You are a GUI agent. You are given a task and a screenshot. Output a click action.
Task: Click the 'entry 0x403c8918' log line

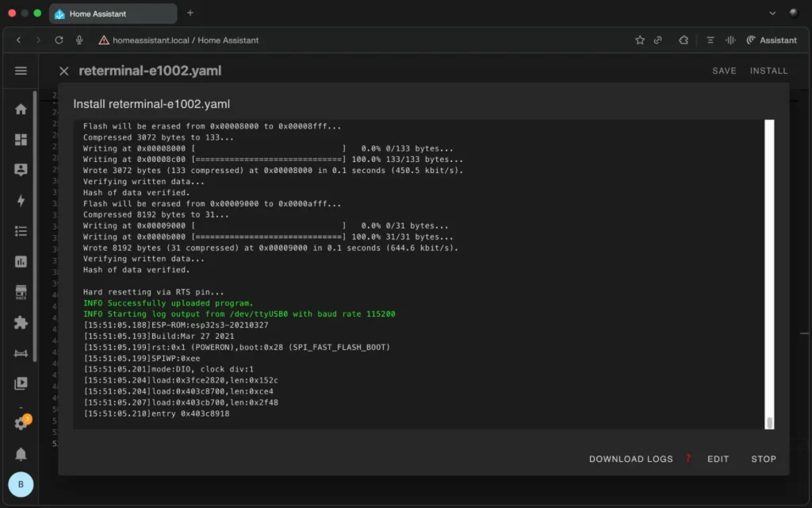click(x=156, y=414)
